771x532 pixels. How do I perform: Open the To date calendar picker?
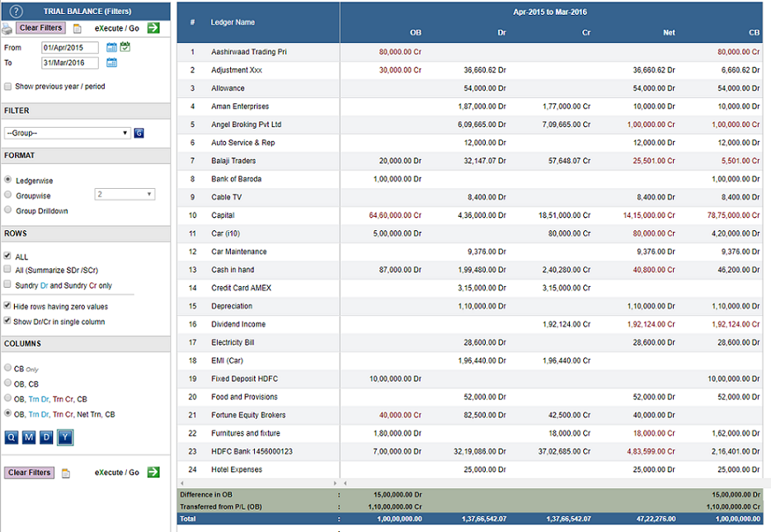(x=111, y=63)
